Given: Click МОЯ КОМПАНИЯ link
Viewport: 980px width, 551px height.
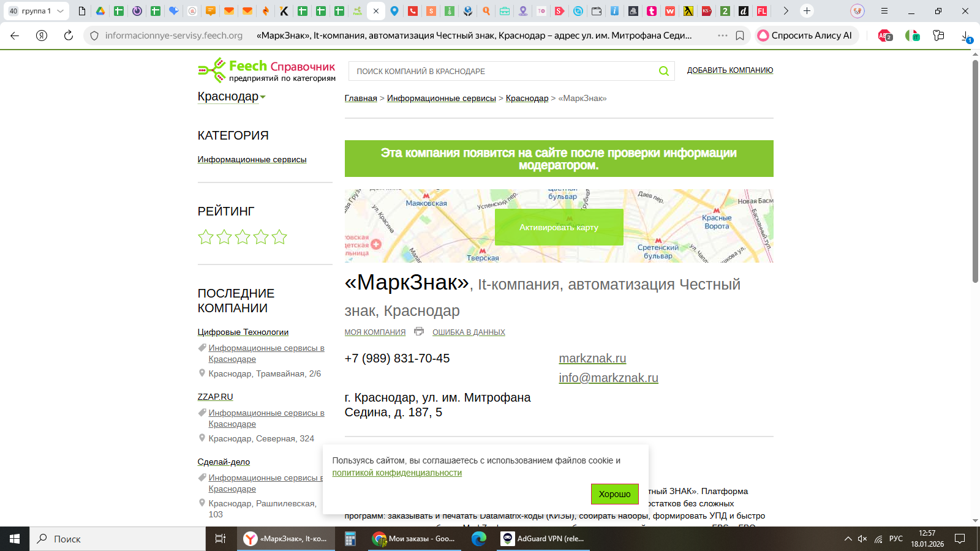Looking at the screenshot, I should click(x=375, y=332).
